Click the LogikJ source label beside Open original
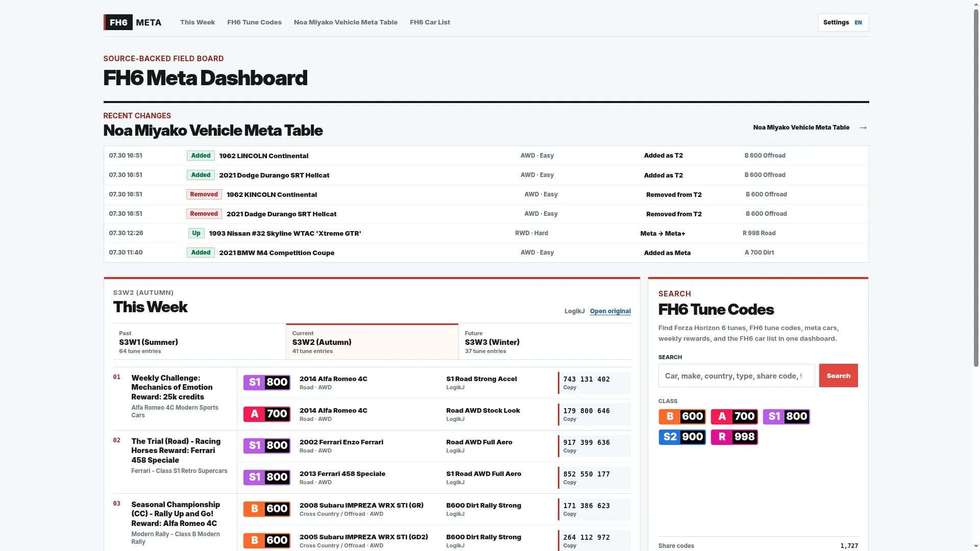Image resolution: width=980 pixels, height=551 pixels. [575, 311]
